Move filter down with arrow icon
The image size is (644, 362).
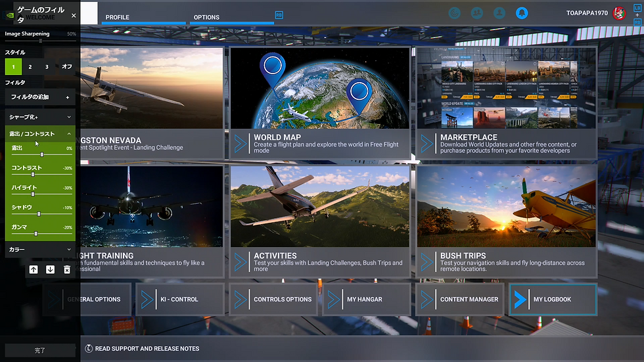tap(50, 269)
